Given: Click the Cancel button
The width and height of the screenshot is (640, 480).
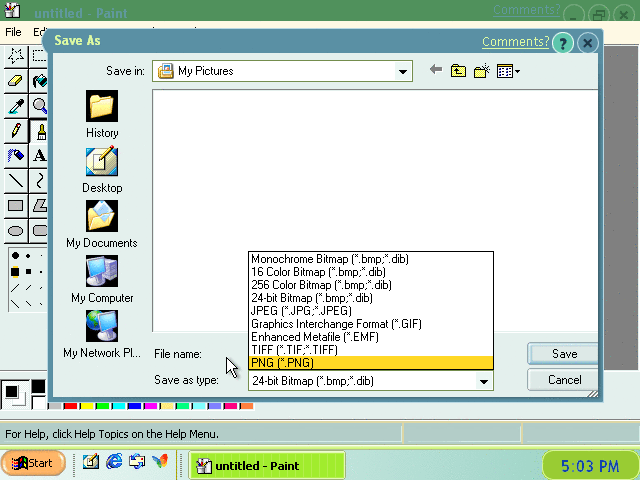Looking at the screenshot, I should point(563,380).
